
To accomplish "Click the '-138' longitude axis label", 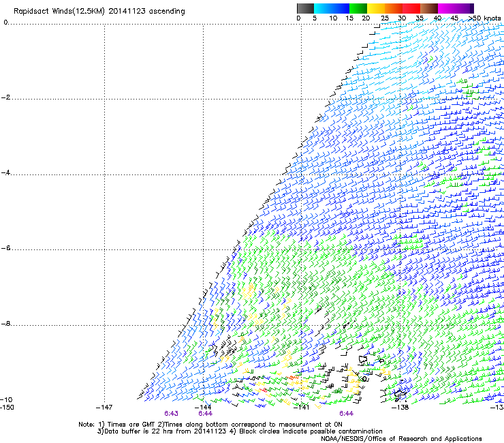I will 400,408.
